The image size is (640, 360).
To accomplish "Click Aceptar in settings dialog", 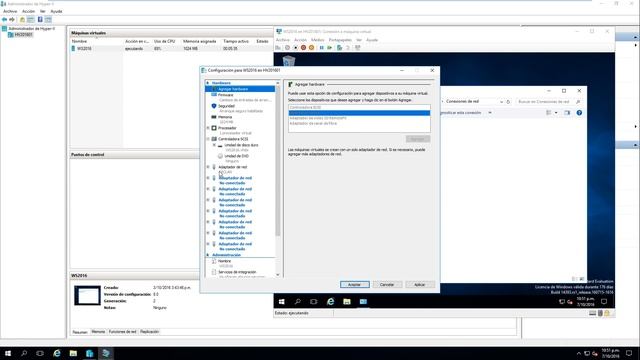I will (x=354, y=284).
